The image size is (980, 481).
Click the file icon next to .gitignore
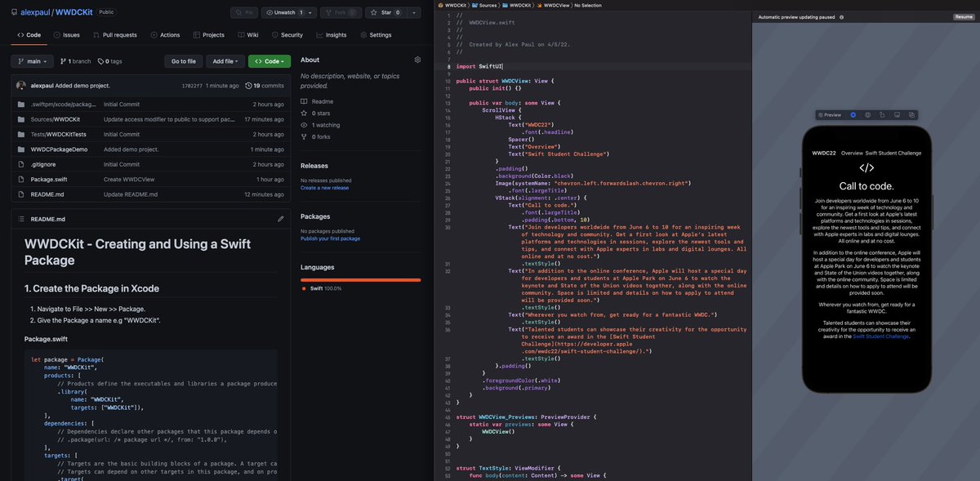[20, 164]
